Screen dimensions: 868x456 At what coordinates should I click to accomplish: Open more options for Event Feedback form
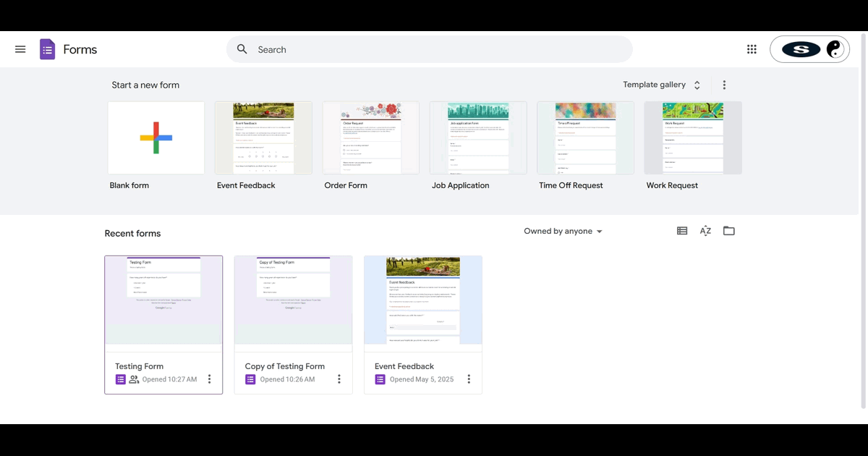tap(469, 379)
